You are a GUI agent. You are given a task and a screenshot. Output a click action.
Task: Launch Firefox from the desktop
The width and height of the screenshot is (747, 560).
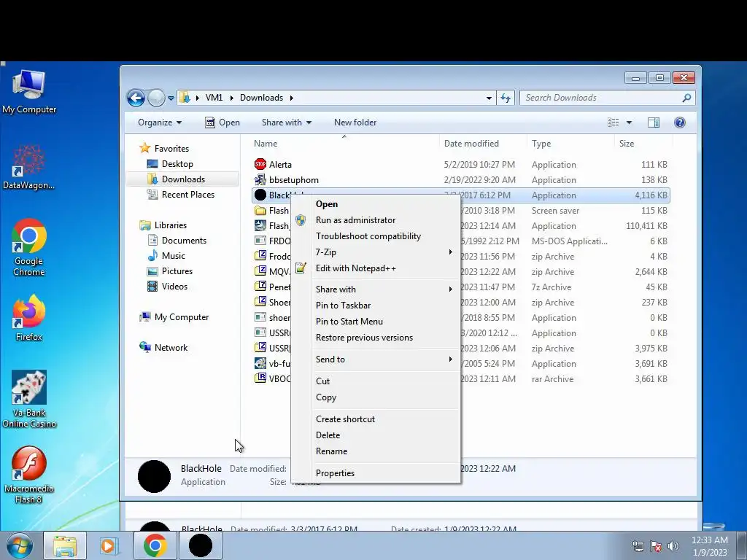(x=29, y=318)
